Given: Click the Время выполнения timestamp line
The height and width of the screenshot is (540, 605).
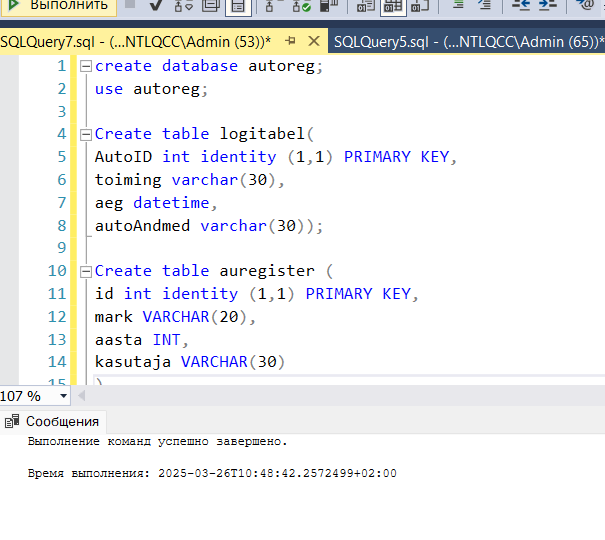Looking at the screenshot, I should 212,473.
